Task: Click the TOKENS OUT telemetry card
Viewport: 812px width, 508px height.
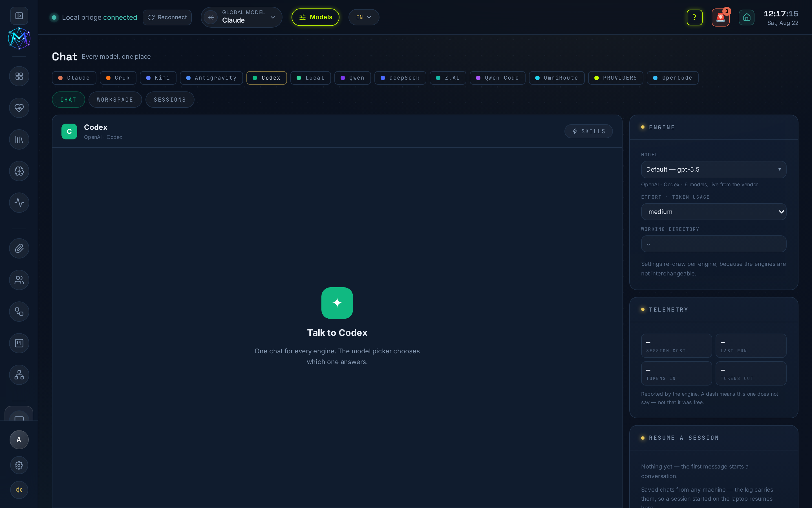Action: [x=751, y=373]
